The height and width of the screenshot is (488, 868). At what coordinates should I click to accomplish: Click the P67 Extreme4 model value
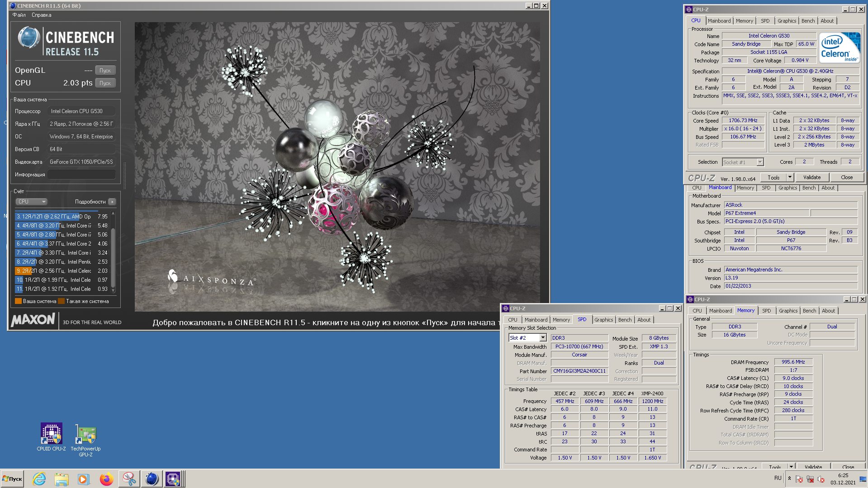coord(767,213)
